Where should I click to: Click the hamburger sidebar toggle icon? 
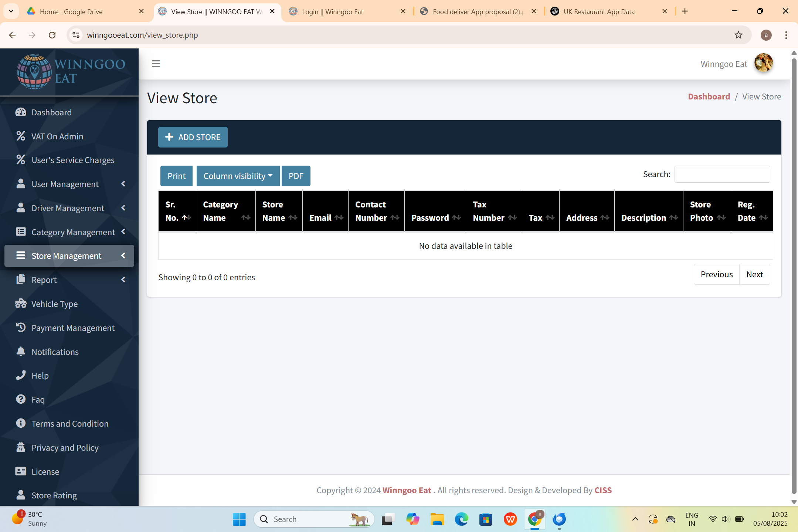(x=156, y=64)
